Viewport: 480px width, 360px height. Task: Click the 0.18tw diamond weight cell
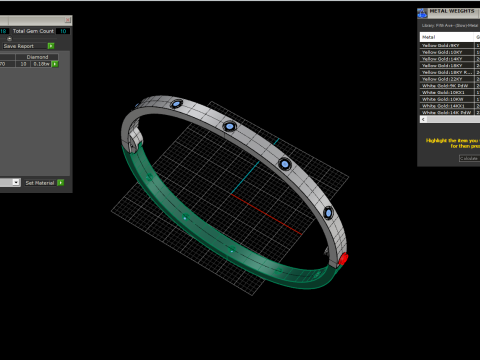tap(41, 64)
